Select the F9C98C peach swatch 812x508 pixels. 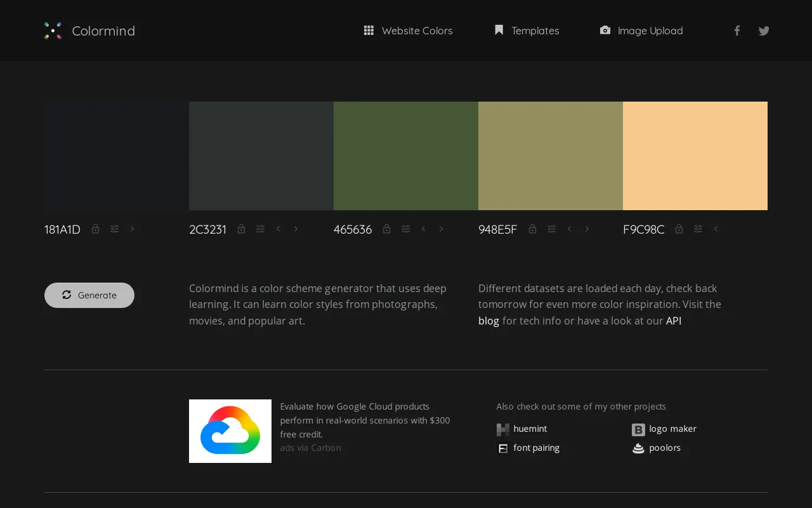[x=695, y=156]
